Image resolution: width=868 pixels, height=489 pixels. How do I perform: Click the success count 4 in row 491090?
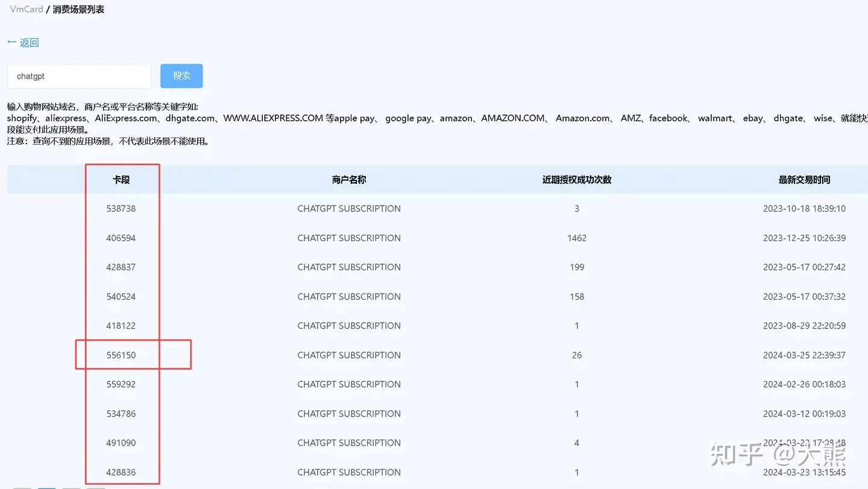(x=577, y=443)
